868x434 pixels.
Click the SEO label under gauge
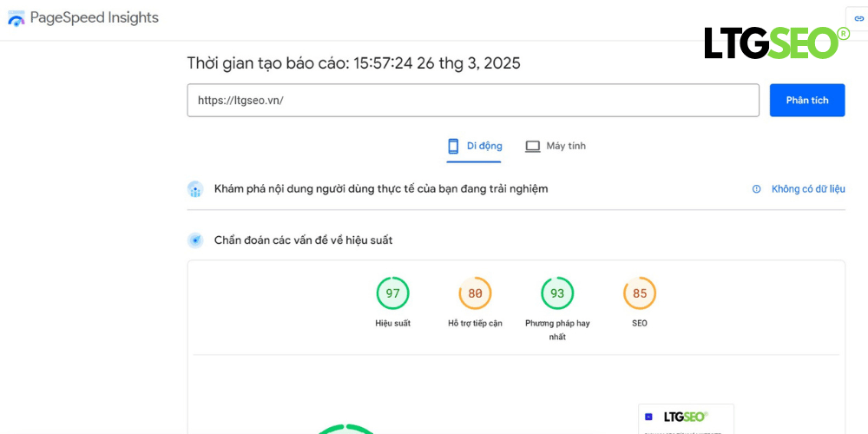click(640, 323)
